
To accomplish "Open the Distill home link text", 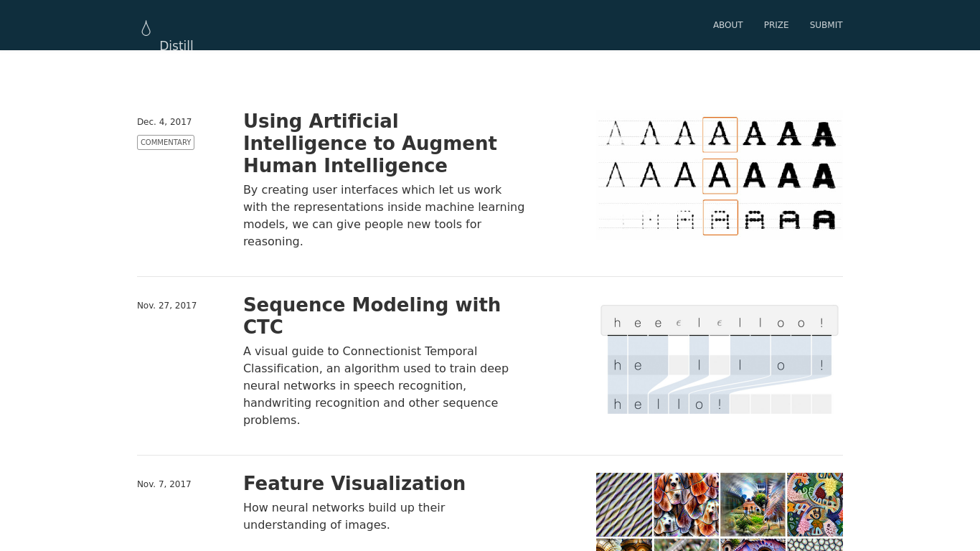I will [176, 46].
